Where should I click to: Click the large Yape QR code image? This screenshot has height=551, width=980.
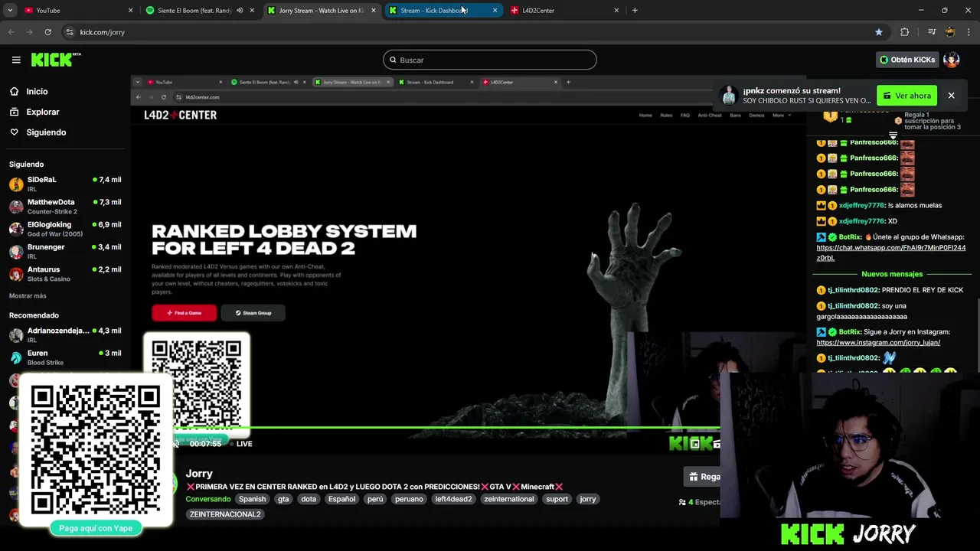click(96, 450)
